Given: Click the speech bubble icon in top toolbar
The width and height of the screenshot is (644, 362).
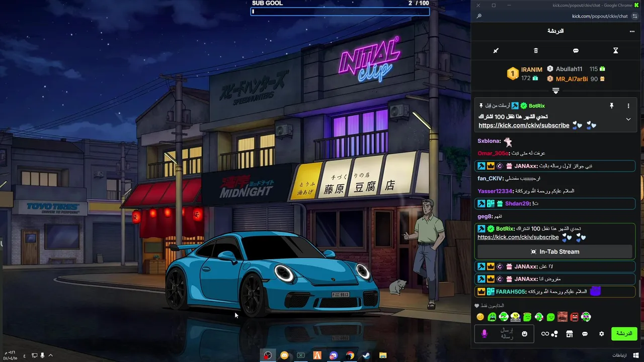Looking at the screenshot, I should coord(576,51).
